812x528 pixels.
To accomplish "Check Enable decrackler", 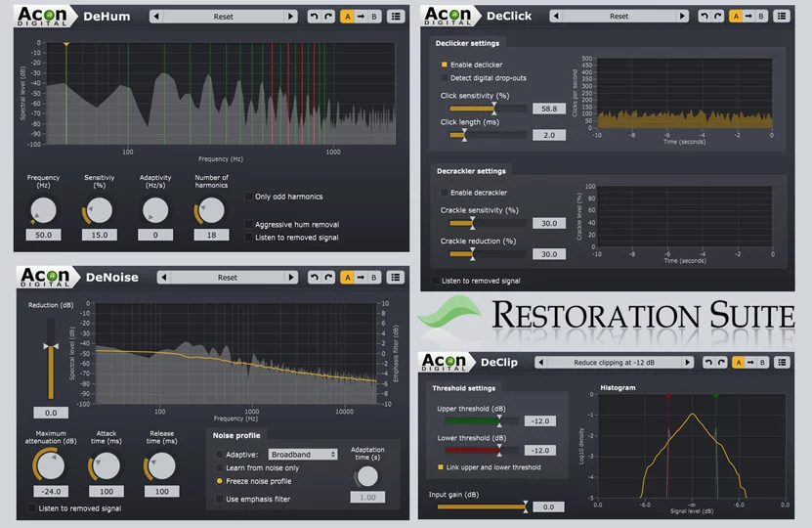I will click(x=444, y=193).
